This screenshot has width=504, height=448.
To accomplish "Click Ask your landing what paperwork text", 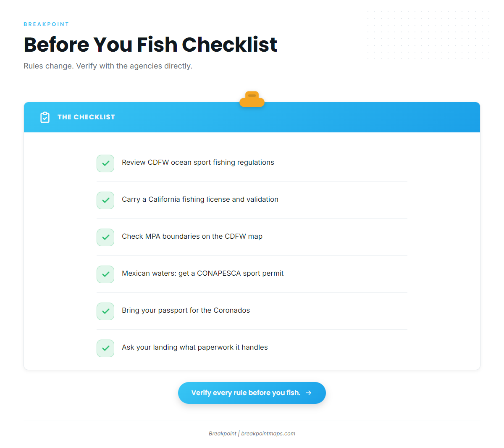I will (x=195, y=348).
